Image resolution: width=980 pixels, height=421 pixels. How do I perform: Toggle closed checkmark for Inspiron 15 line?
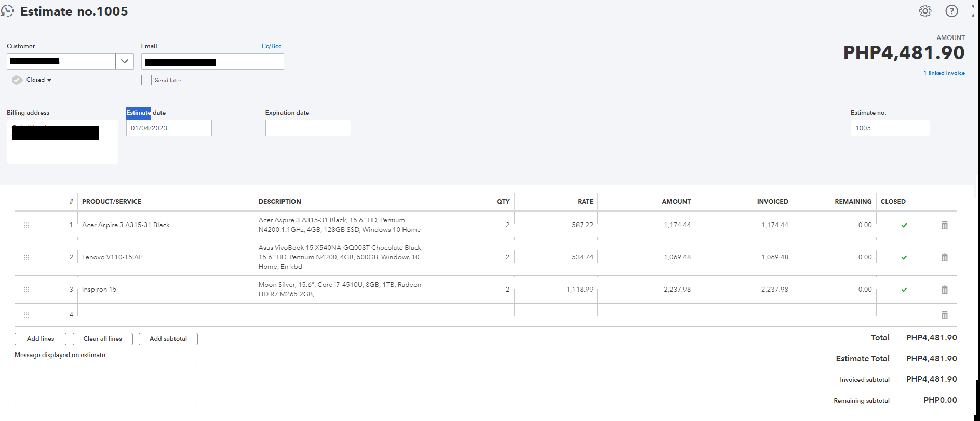point(904,290)
